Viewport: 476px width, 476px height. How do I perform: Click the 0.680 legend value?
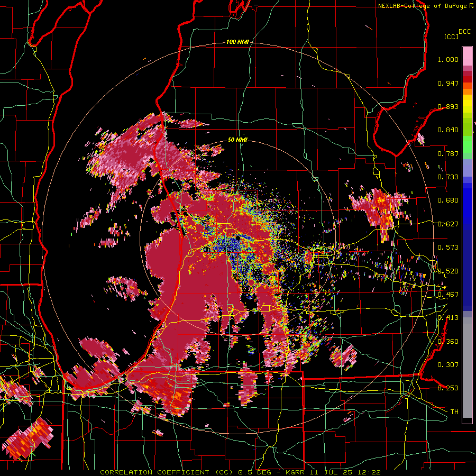(x=448, y=200)
